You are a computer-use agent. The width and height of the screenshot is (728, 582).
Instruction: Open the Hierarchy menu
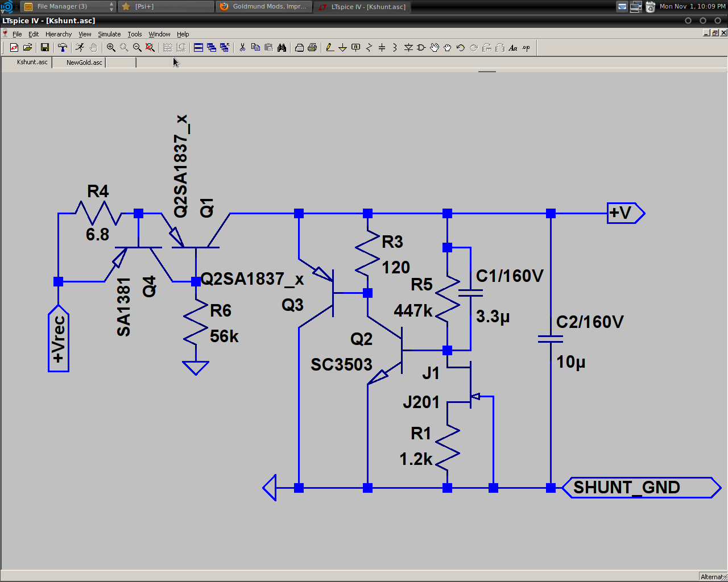[59, 34]
